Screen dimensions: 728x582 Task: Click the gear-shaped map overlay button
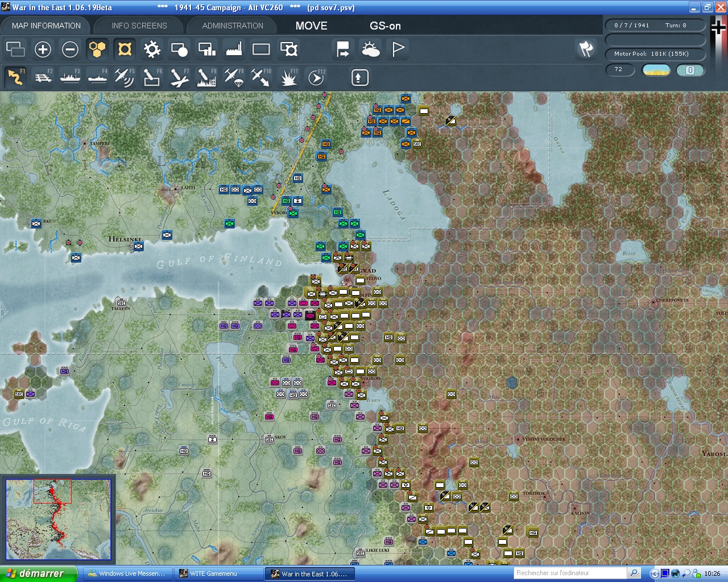152,49
